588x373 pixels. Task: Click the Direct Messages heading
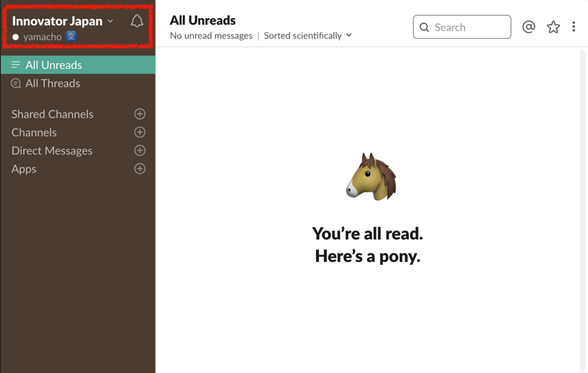(52, 151)
